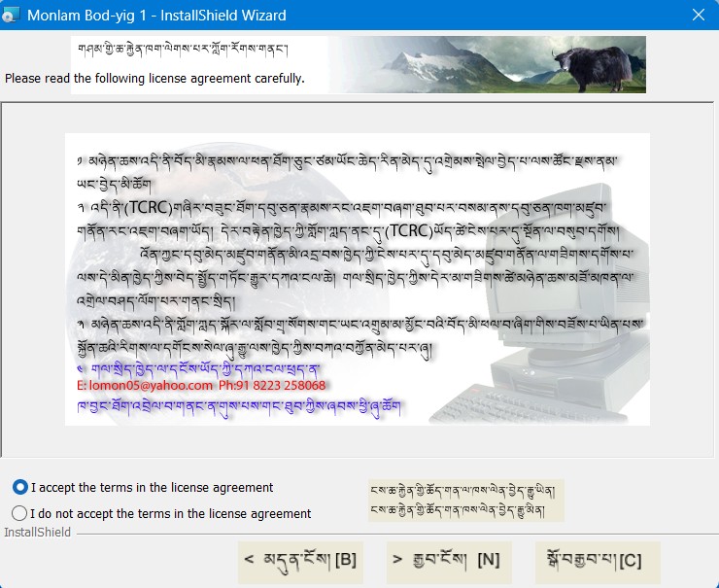Click the Tibetan header line above banner
Viewport: 719px width, 588px height.
point(183,49)
